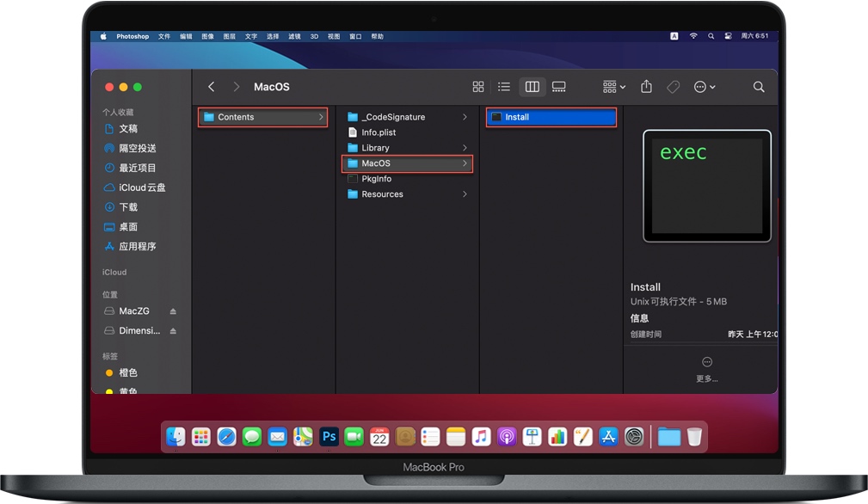The image size is (868, 504).
Task: Open iCloud云盘 from the sidebar
Action: tap(139, 187)
